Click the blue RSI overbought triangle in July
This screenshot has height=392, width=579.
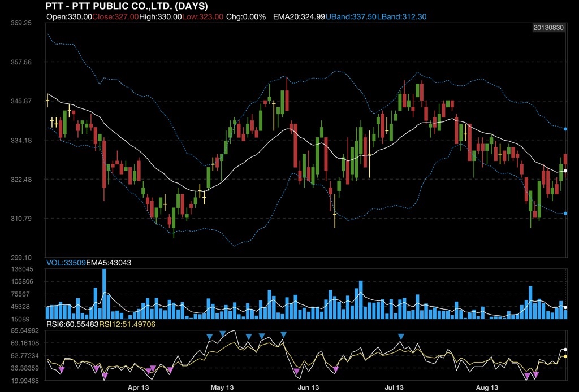click(x=401, y=337)
